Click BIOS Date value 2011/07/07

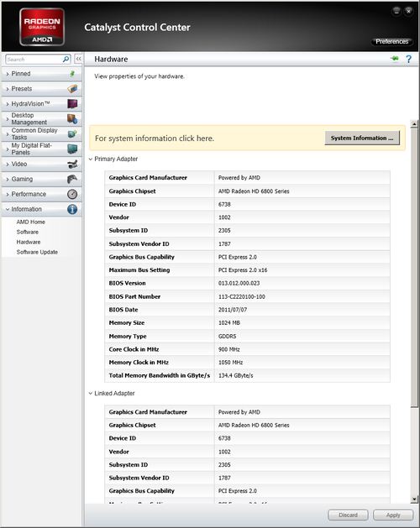(233, 310)
